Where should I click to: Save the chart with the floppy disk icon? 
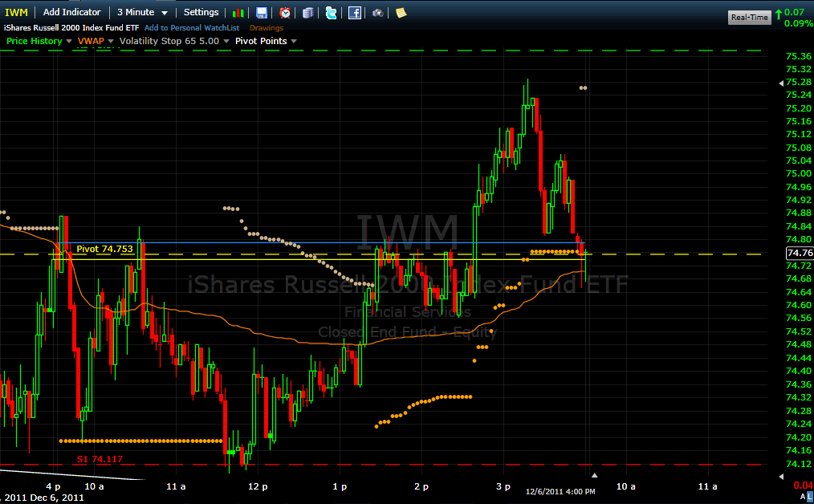(x=262, y=13)
